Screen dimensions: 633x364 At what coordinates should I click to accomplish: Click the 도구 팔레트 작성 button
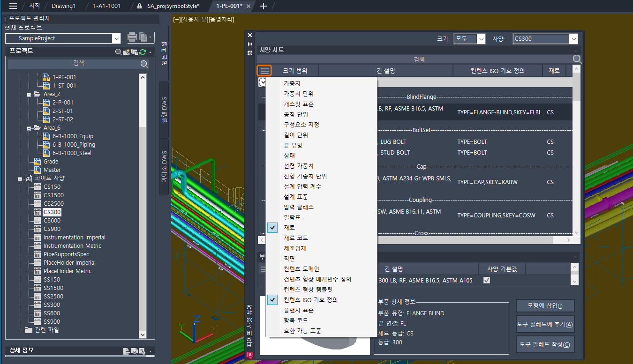(x=545, y=345)
